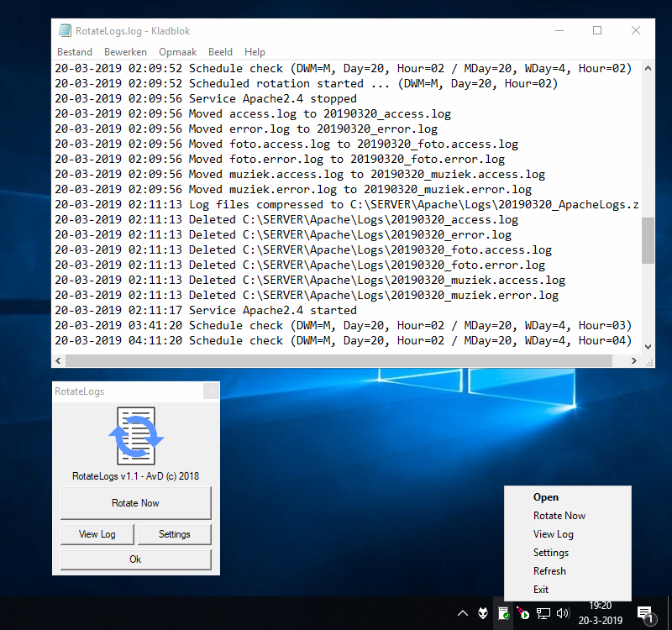672x630 pixels.
Task: Show hidden tray icons with up chevron
Action: click(x=463, y=614)
